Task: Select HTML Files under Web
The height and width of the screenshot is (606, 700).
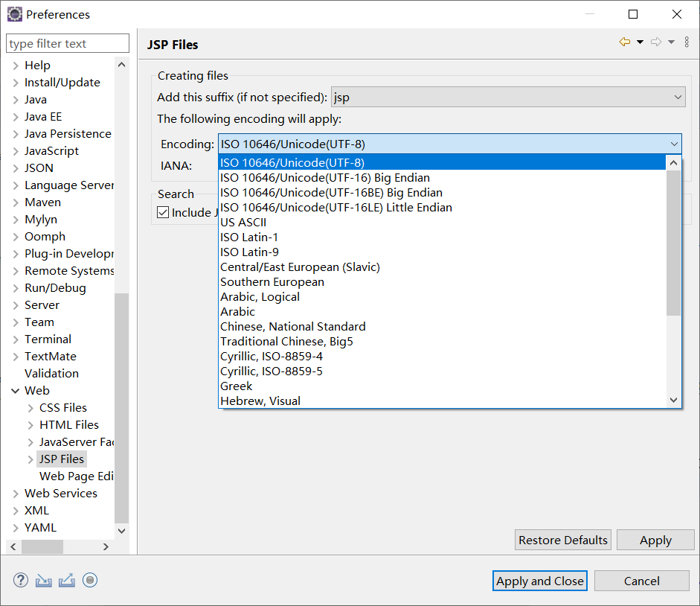Action: (68, 425)
